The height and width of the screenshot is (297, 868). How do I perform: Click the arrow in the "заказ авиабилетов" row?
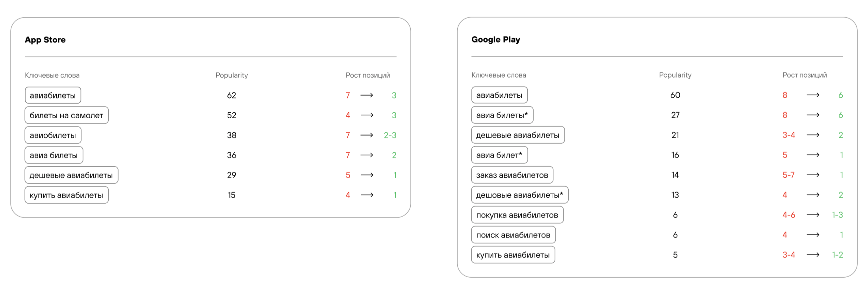813,175
